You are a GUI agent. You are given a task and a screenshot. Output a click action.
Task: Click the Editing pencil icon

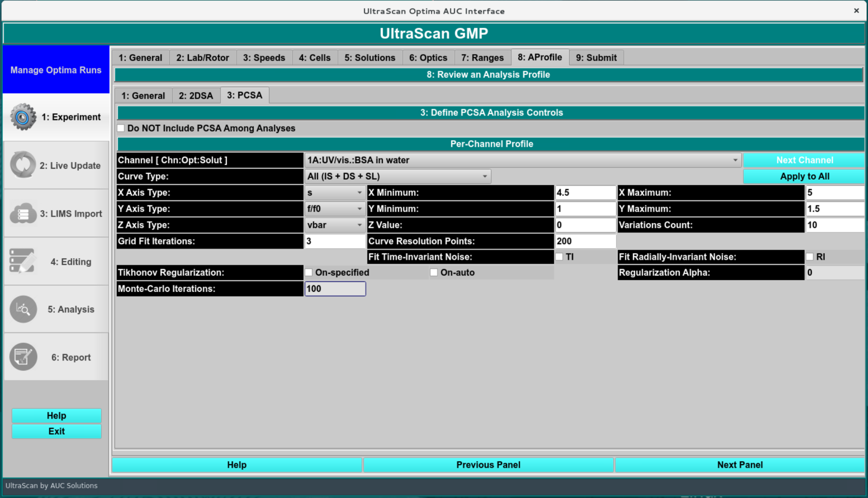click(x=22, y=261)
